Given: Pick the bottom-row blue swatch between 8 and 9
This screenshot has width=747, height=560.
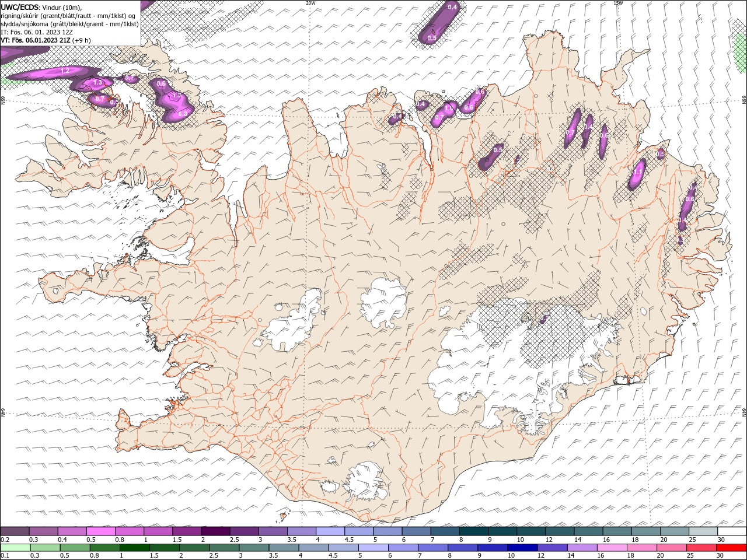Looking at the screenshot, I should [x=463, y=548].
